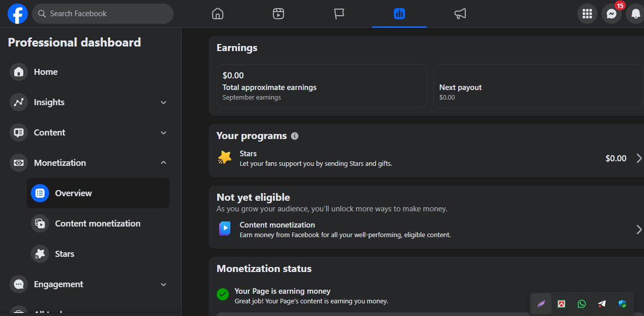Viewport: 644px width, 316px height.
Task: Open Insights in the sidebar
Action: click(90, 102)
